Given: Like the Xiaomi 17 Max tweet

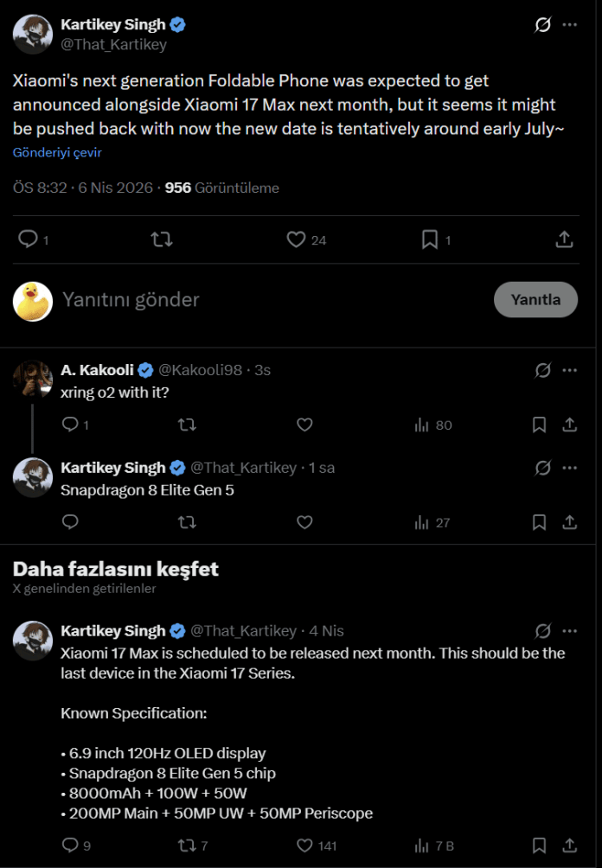Looking at the screenshot, I should pyautogui.click(x=304, y=845).
